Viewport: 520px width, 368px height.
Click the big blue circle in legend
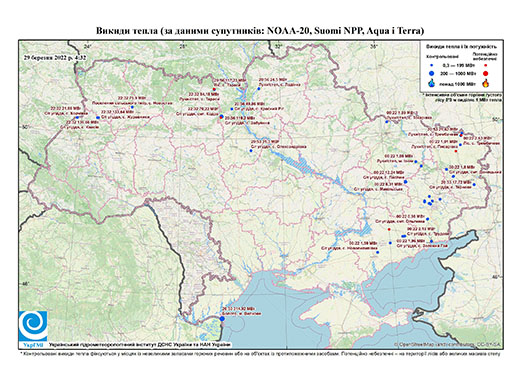pyautogui.click(x=431, y=73)
